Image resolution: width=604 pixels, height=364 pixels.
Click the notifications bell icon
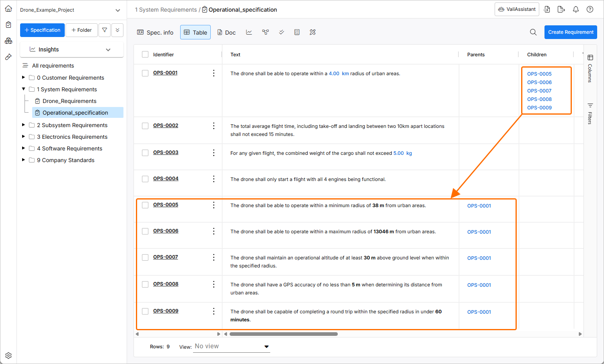[576, 9]
